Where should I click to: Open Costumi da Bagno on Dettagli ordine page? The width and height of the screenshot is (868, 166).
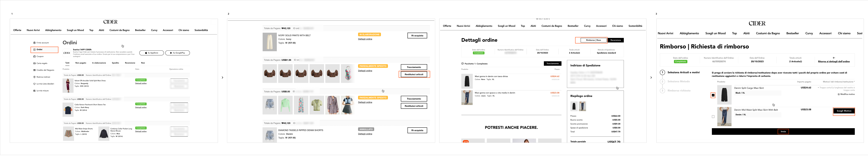coord(552,26)
